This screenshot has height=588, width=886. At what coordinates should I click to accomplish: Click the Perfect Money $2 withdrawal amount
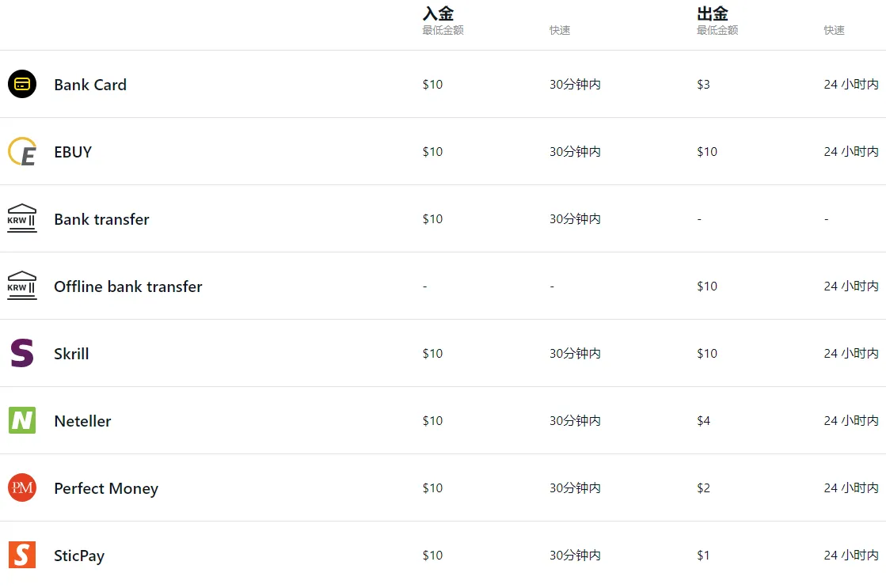coord(703,488)
